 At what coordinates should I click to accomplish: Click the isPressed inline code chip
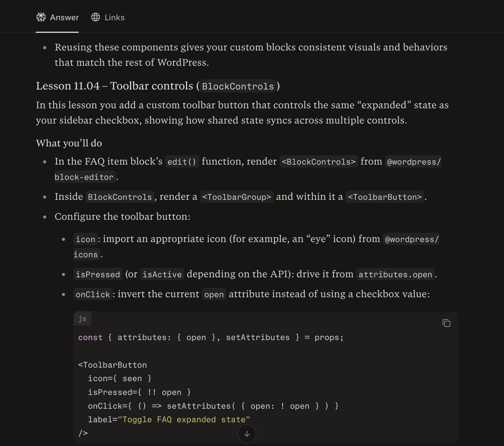tap(98, 274)
